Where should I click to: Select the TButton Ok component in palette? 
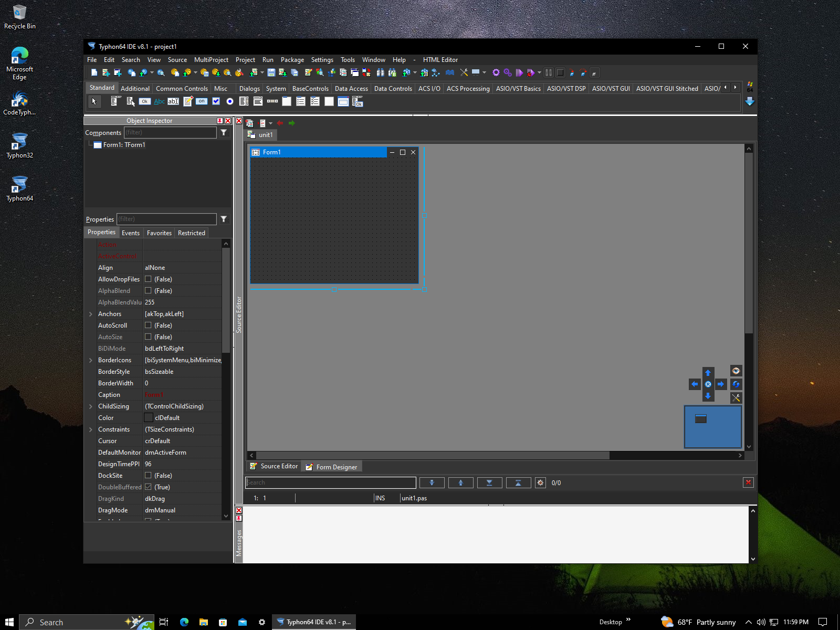(145, 102)
